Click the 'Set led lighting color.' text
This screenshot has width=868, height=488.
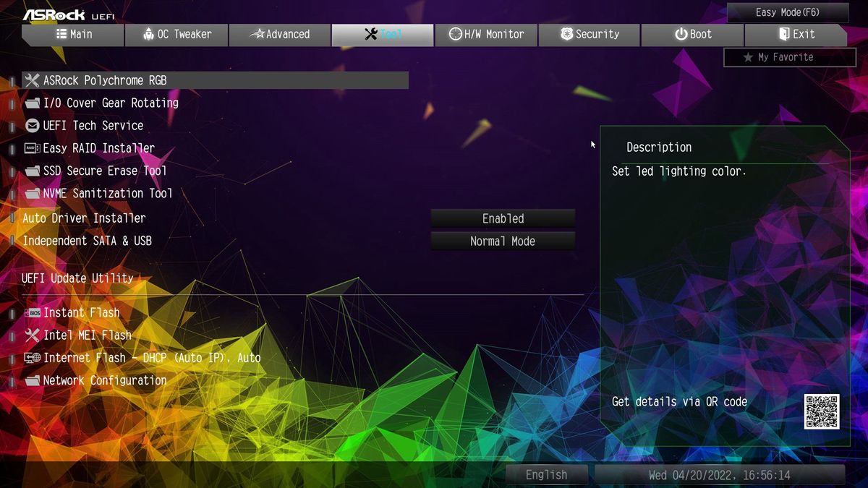[678, 171]
